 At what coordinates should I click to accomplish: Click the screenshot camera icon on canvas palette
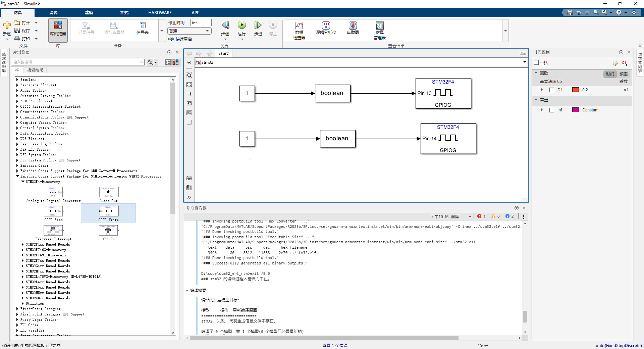(x=189, y=178)
